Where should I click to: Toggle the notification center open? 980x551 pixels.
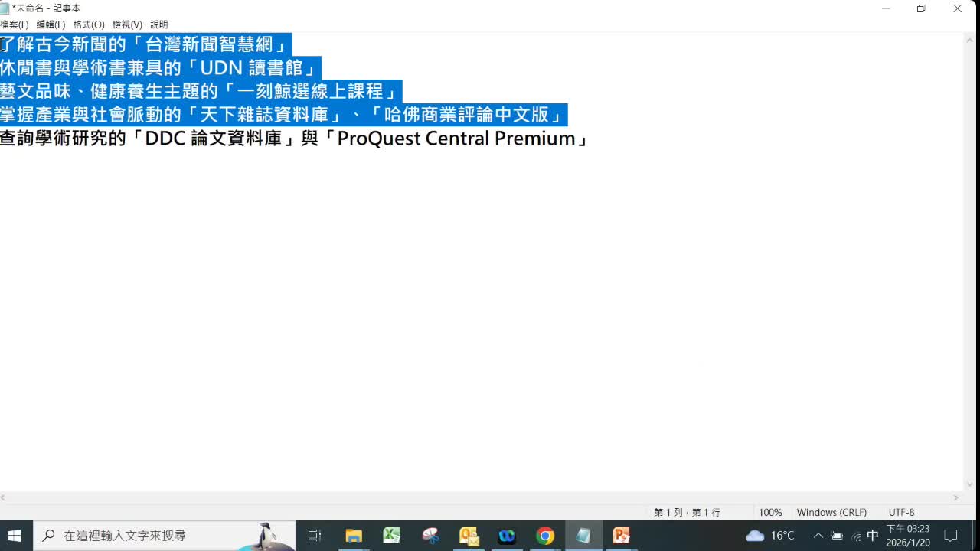951,535
